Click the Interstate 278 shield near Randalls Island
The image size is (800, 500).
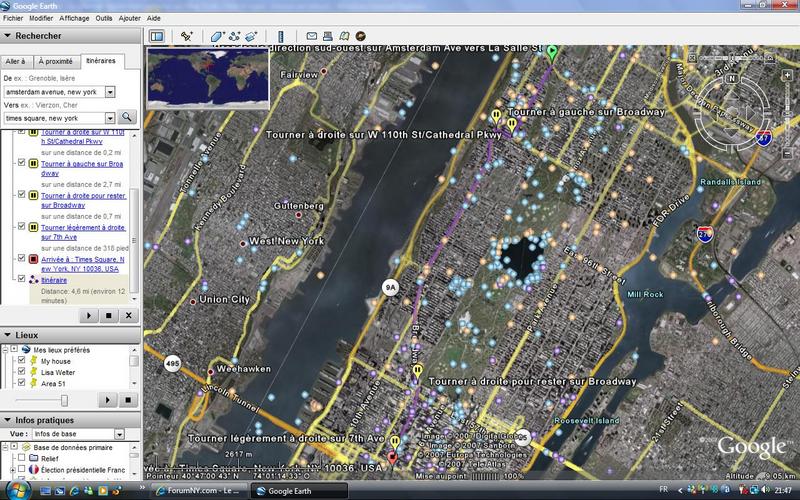pos(705,234)
